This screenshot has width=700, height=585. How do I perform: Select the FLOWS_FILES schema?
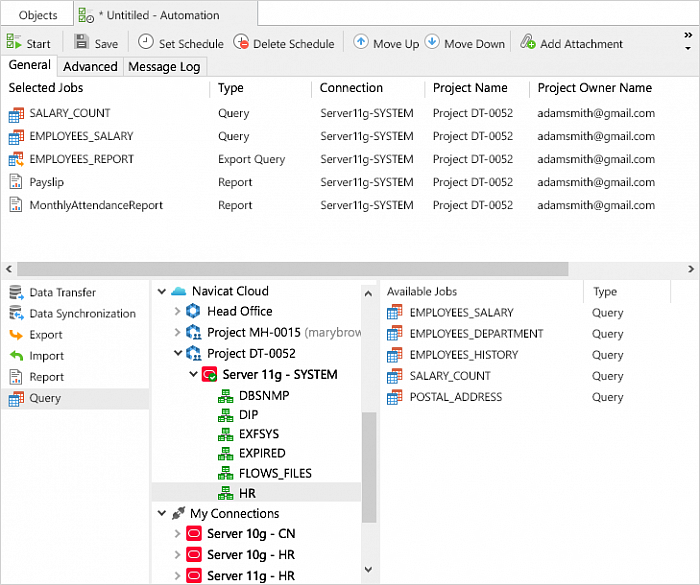point(275,473)
